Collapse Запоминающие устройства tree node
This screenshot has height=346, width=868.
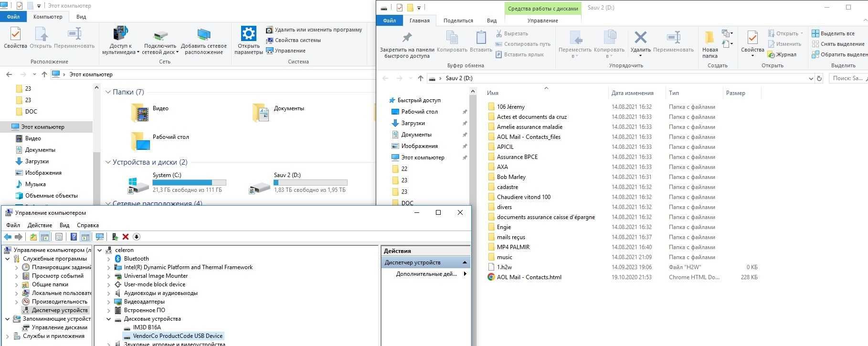coord(8,319)
